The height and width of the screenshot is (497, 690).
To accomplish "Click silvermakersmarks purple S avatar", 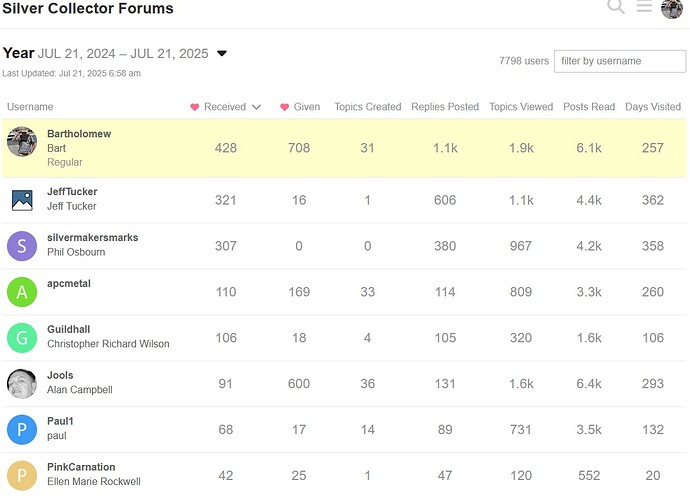I will click(22, 245).
